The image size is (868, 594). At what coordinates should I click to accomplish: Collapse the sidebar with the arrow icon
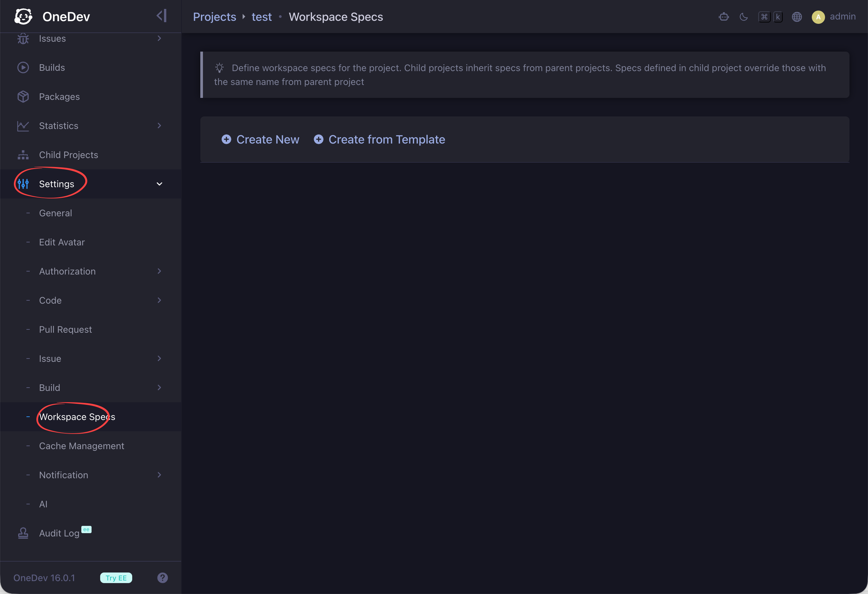point(161,16)
